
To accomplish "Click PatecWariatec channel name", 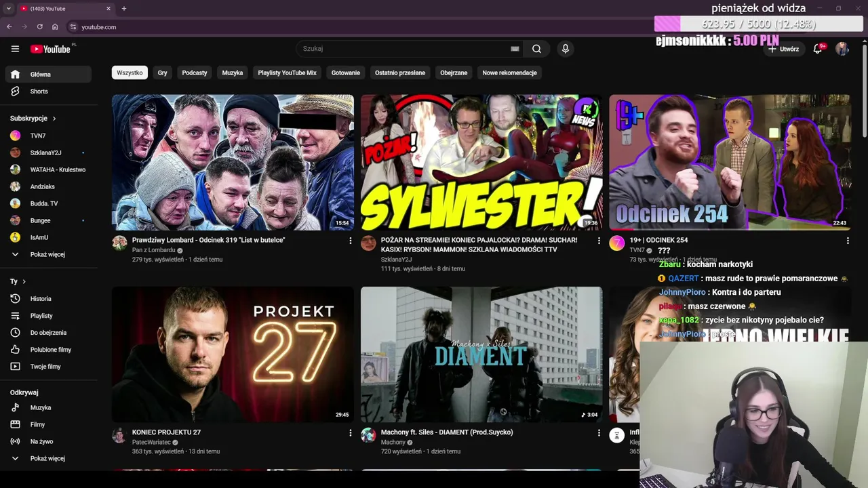I will 151,442.
